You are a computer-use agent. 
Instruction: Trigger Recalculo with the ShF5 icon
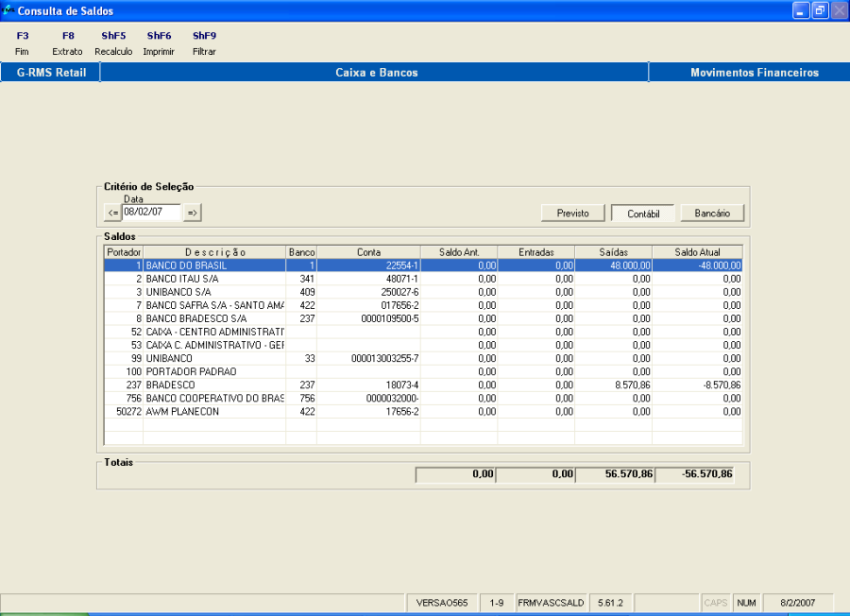[x=112, y=43]
